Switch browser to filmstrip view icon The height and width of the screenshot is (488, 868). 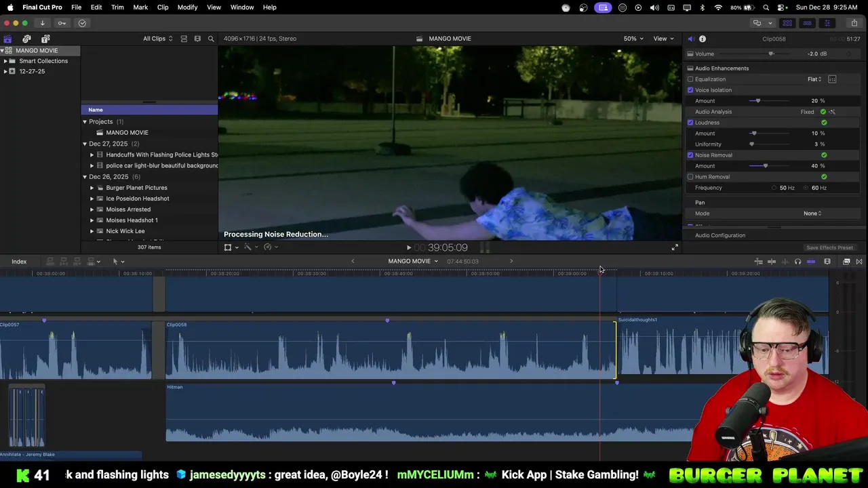[x=197, y=39]
